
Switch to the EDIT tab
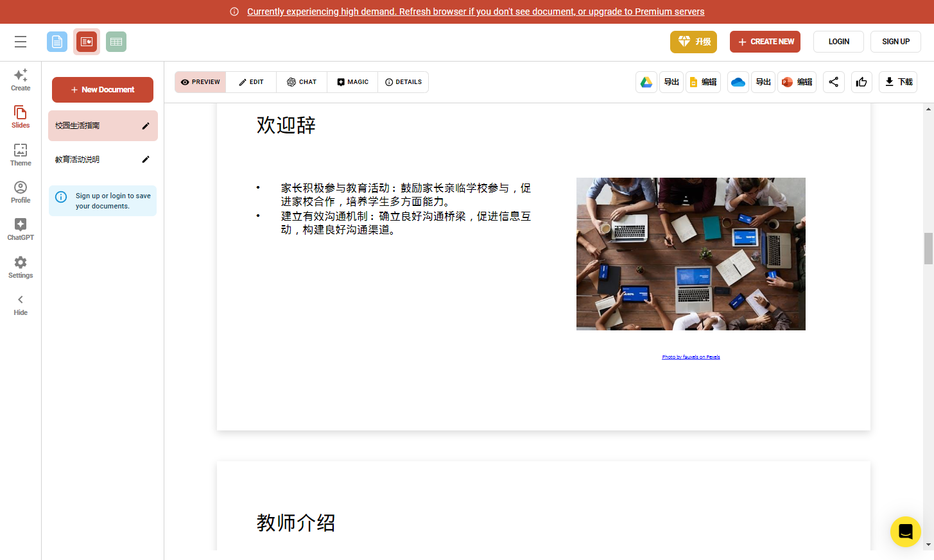pyautogui.click(x=251, y=82)
